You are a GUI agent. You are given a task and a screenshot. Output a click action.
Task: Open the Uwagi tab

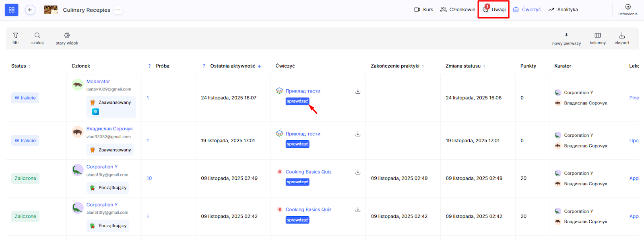point(494,10)
